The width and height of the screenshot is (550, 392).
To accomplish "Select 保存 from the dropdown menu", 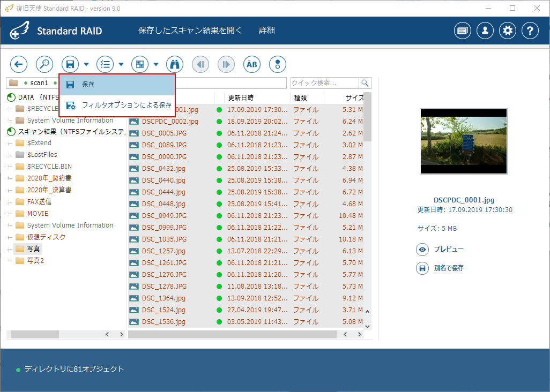I will point(117,85).
